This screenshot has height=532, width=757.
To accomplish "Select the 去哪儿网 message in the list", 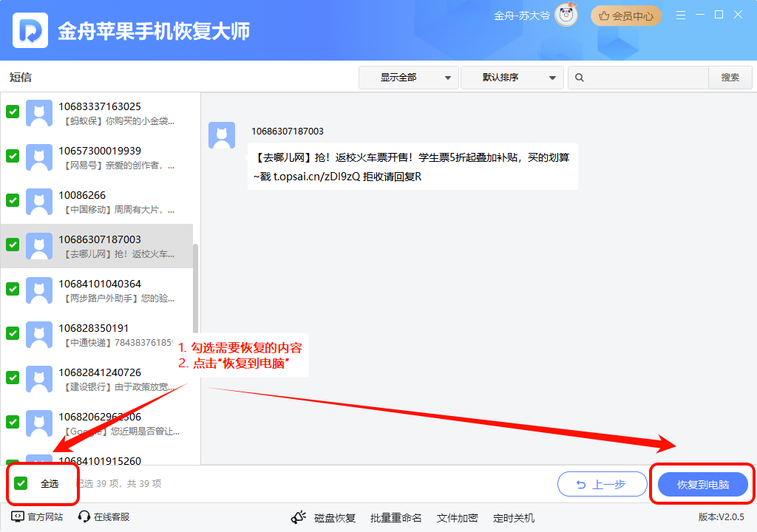I will pyautogui.click(x=97, y=246).
